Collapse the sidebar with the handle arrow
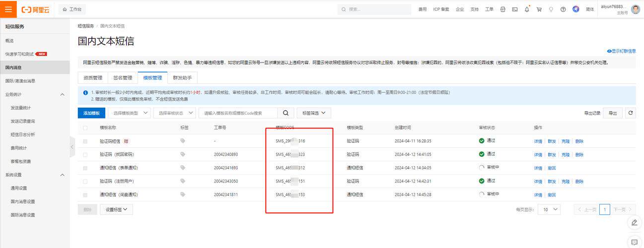 72,147
